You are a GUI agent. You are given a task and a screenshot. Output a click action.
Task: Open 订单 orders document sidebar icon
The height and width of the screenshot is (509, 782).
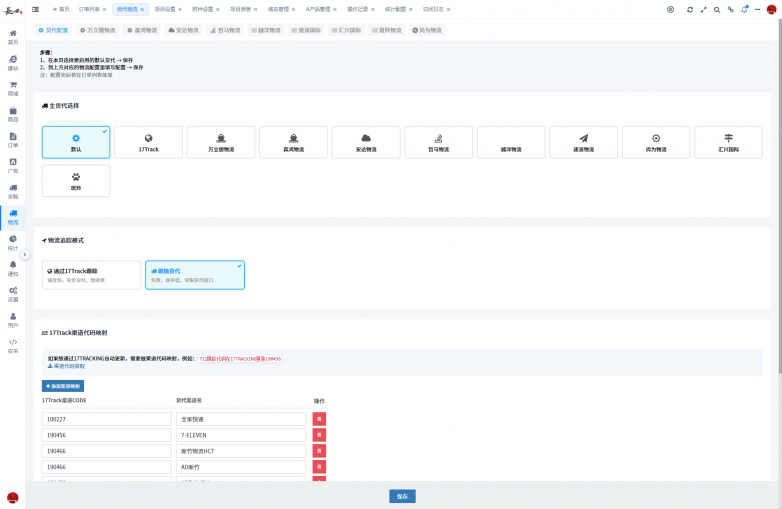coord(13,140)
